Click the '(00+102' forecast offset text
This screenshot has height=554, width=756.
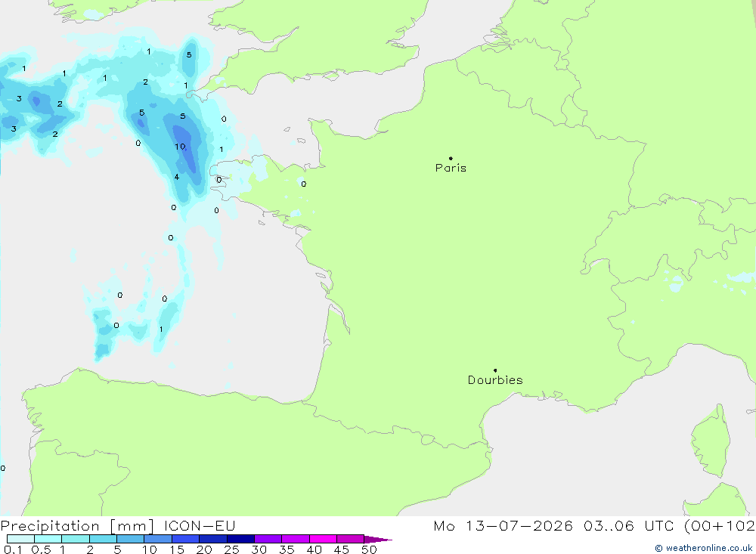pos(720,525)
